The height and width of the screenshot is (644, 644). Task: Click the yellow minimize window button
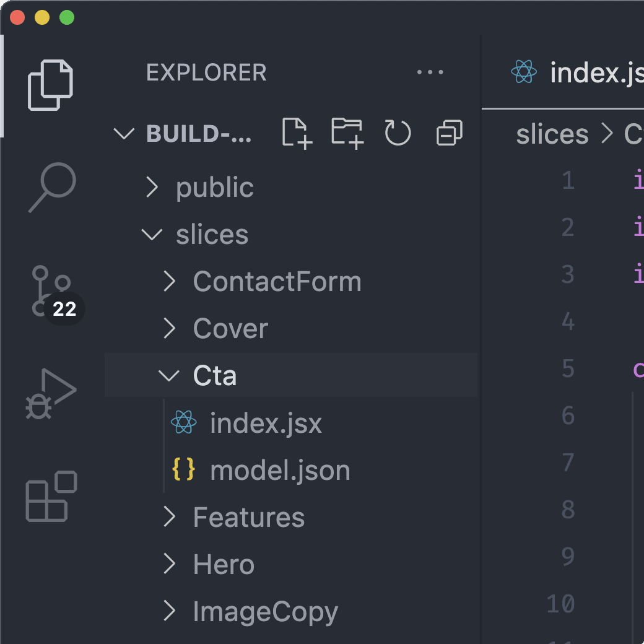click(x=42, y=18)
